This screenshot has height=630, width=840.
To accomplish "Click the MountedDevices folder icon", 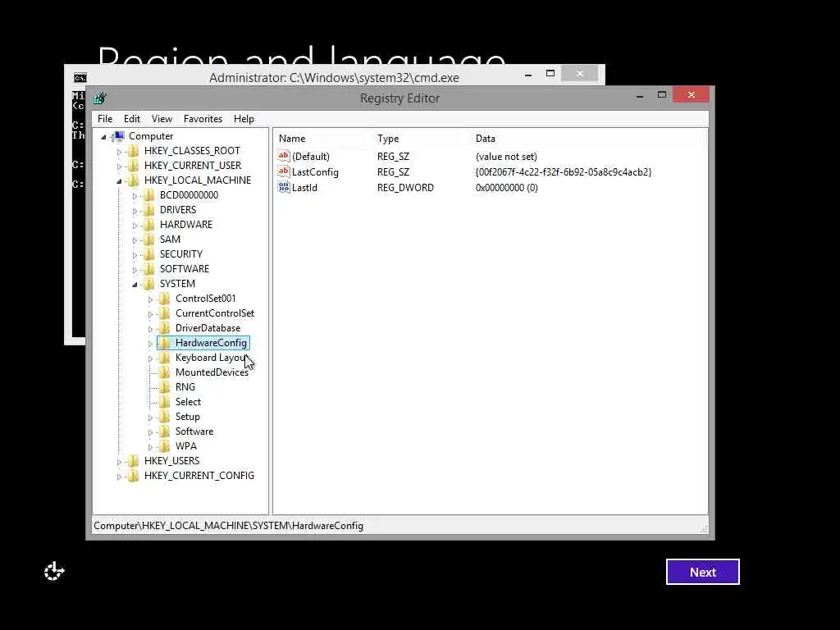I will [164, 372].
